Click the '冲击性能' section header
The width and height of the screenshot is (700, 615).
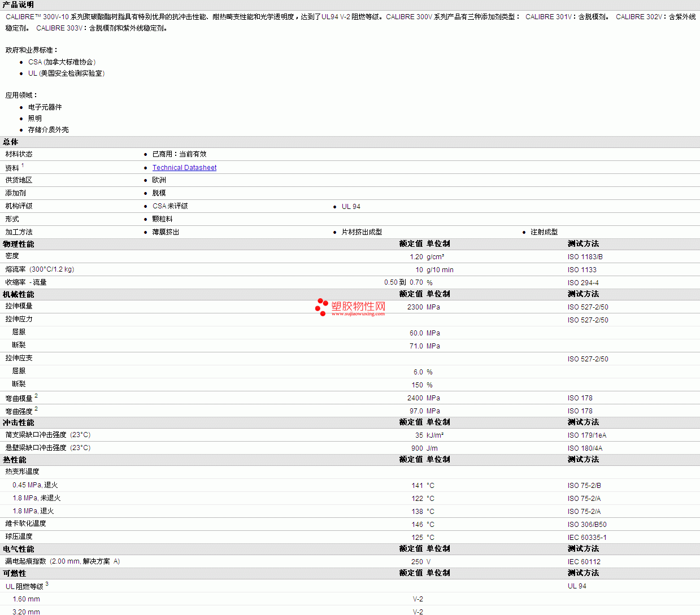click(x=19, y=423)
